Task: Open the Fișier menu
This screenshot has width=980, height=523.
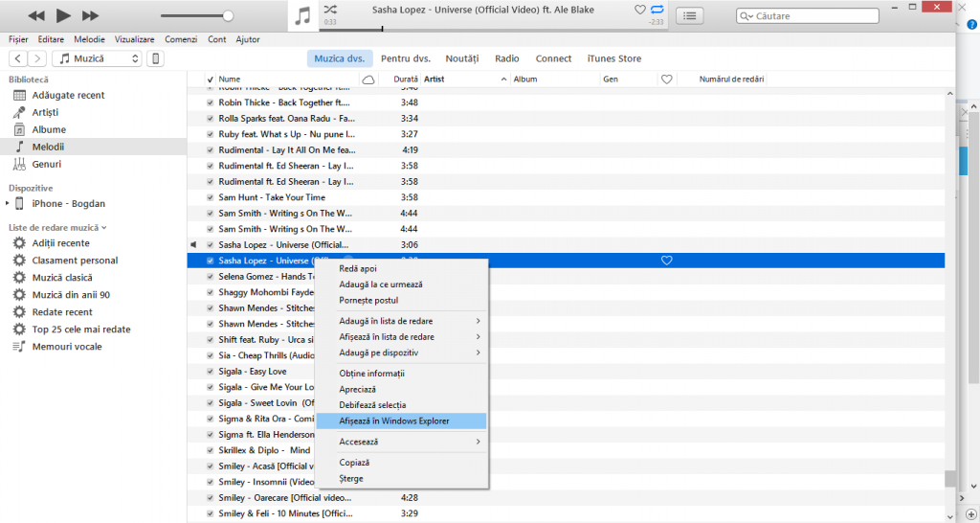Action: (x=18, y=39)
